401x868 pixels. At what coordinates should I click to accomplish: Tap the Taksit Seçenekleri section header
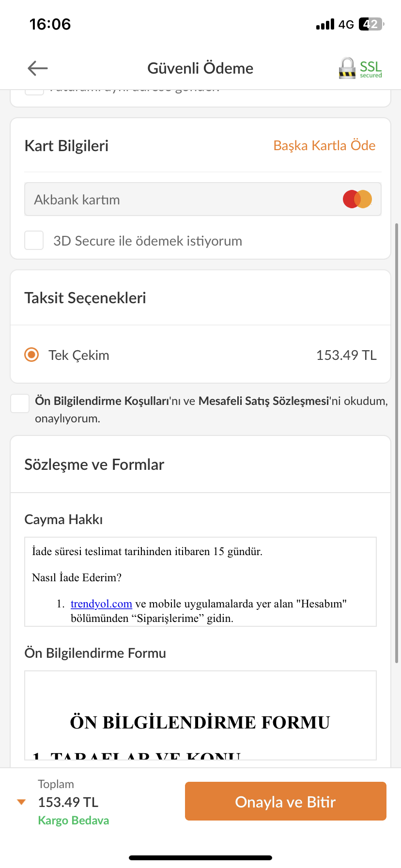click(x=85, y=298)
